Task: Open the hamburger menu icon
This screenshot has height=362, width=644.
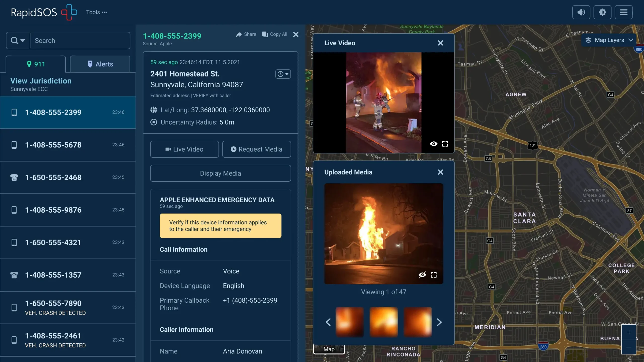Action: pyautogui.click(x=623, y=12)
